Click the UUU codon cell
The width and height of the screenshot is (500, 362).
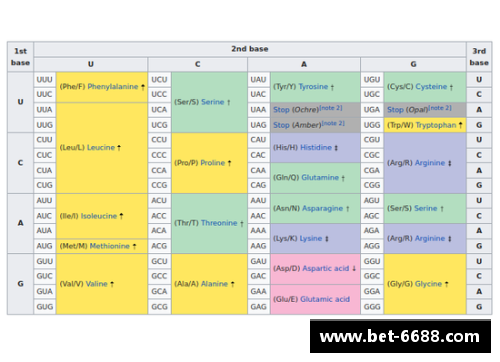45,80
